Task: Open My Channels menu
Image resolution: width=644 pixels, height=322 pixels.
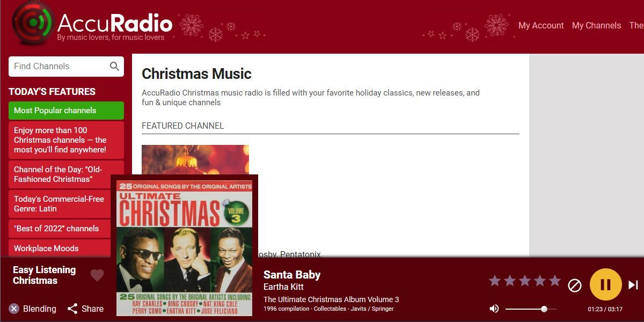Action: pos(596,25)
